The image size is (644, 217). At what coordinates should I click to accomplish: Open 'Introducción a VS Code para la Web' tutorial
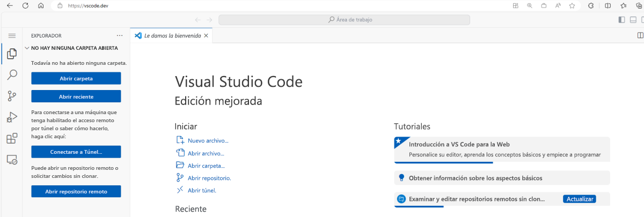pos(502,149)
